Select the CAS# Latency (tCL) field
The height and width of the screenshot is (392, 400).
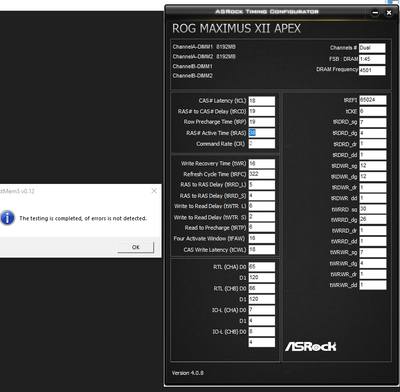click(262, 101)
